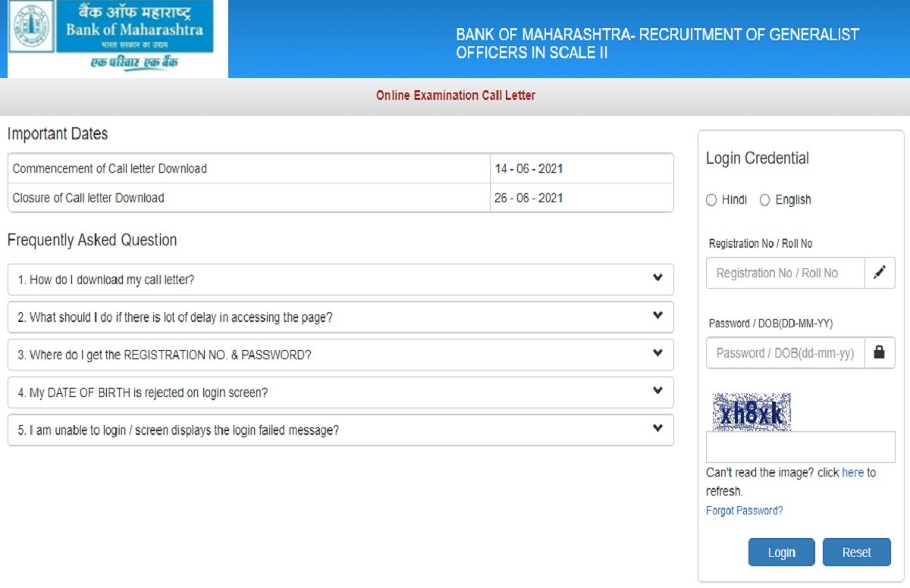Focus the Password / DOB input field
The image size is (910, 588).
[785, 352]
